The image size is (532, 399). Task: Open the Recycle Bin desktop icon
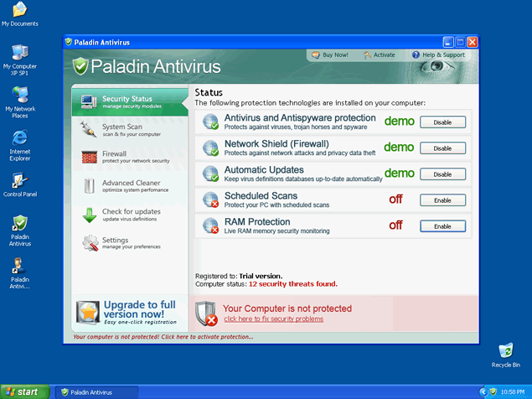coord(505,352)
